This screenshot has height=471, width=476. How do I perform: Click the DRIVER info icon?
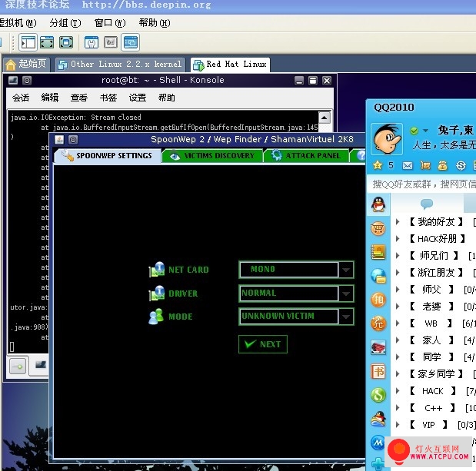[x=157, y=294]
